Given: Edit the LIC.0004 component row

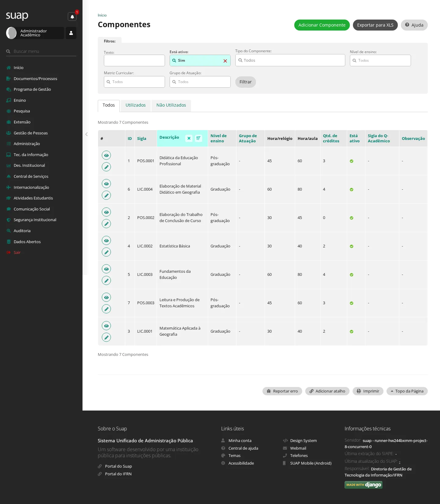Looking at the screenshot, I should [x=106, y=195].
